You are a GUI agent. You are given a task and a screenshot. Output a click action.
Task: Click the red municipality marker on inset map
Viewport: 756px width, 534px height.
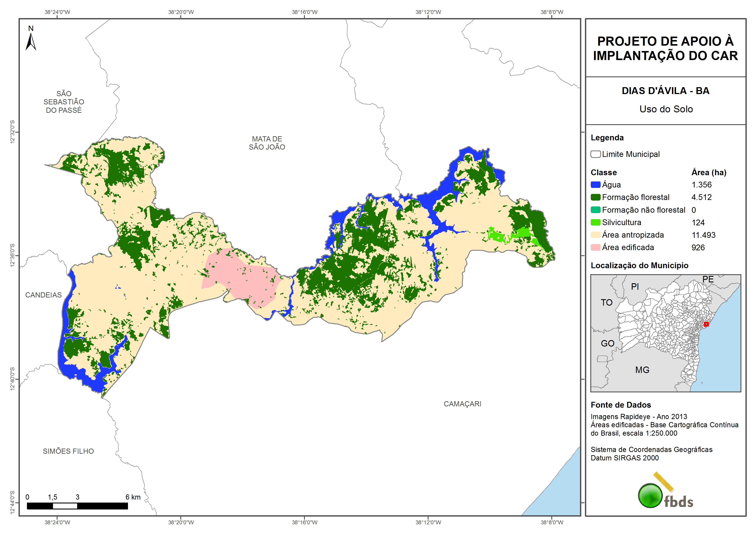pos(706,324)
